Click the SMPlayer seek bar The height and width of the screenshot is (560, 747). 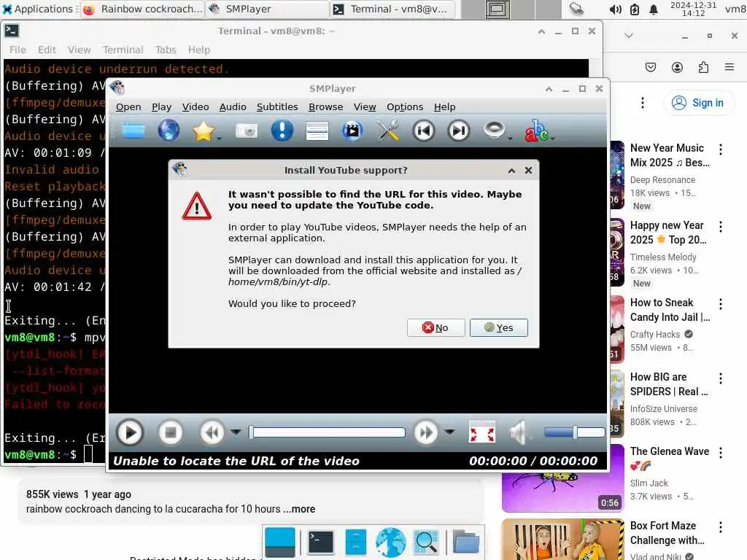tap(328, 432)
